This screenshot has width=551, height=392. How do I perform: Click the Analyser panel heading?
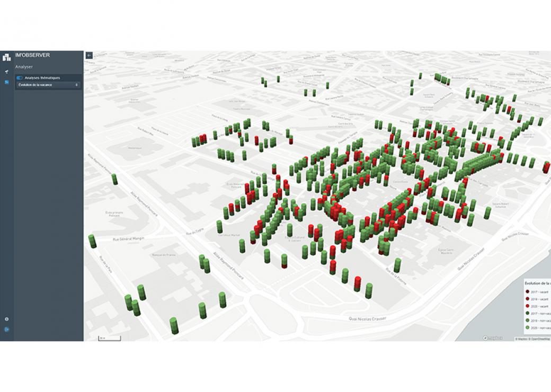pyautogui.click(x=24, y=67)
